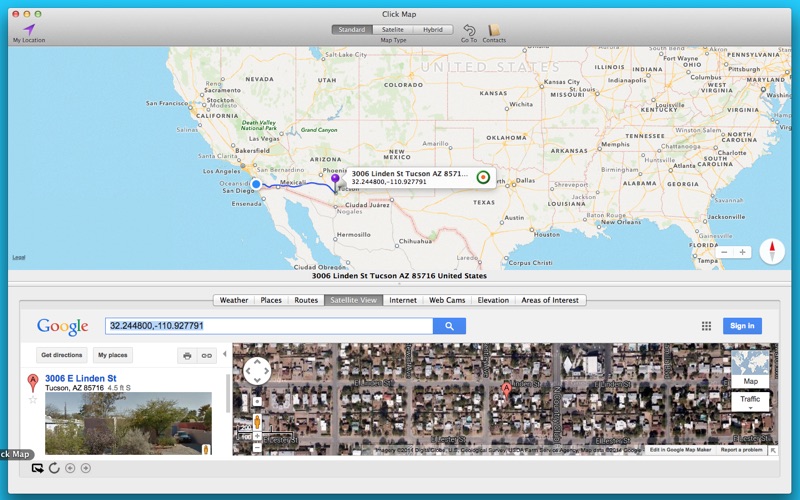Open the Contacts book icon
This screenshot has height=500, width=800.
[493, 30]
